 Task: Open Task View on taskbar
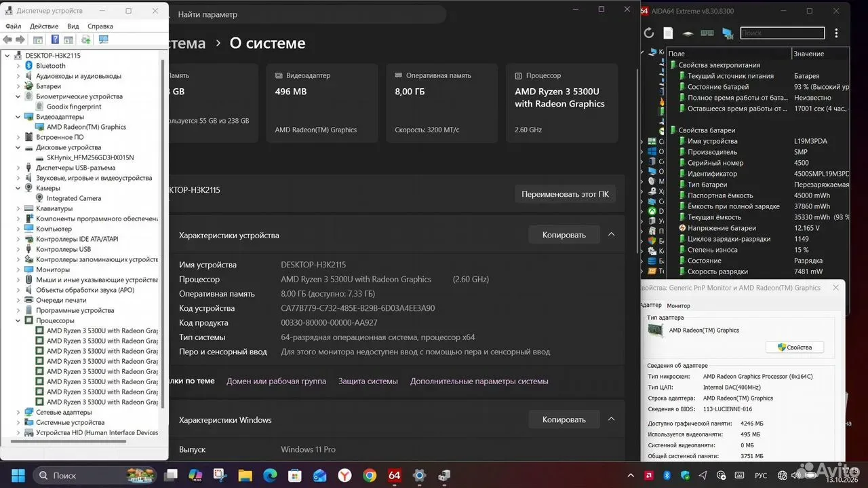pyautogui.click(x=171, y=475)
